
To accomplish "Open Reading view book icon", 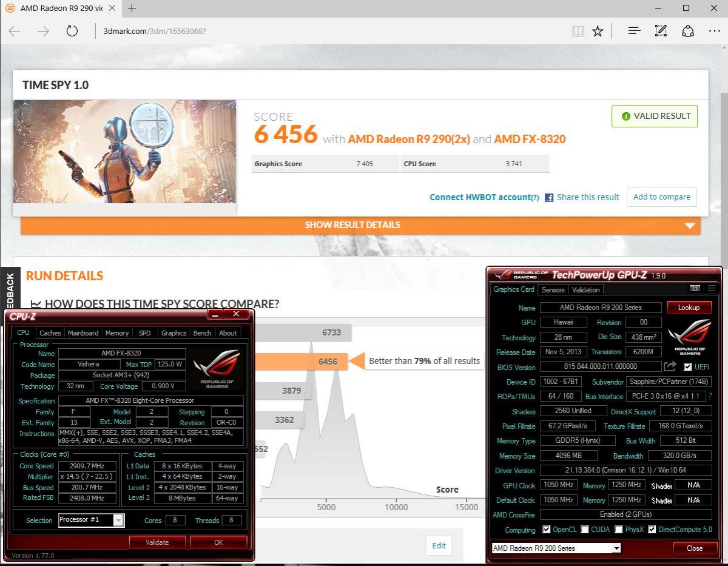I will pyautogui.click(x=578, y=31).
